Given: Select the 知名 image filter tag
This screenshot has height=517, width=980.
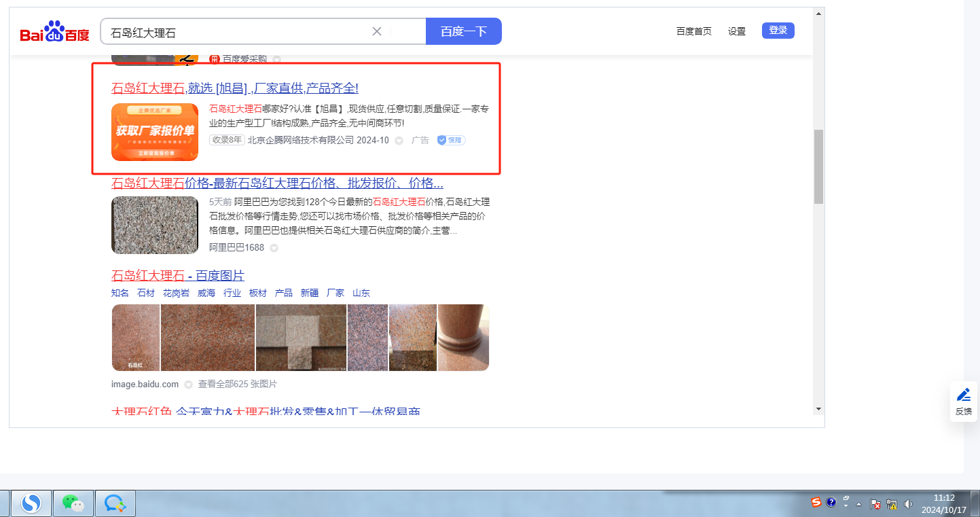Looking at the screenshot, I should [x=120, y=293].
